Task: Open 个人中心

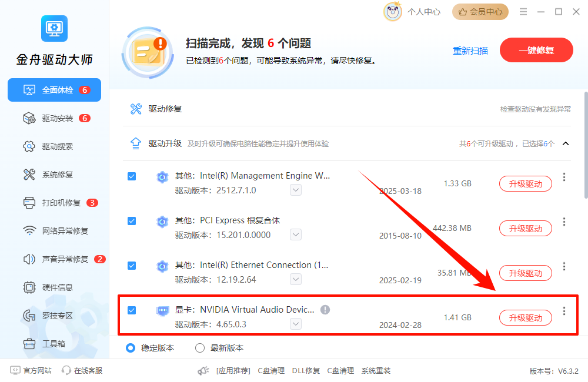Action: (x=424, y=12)
